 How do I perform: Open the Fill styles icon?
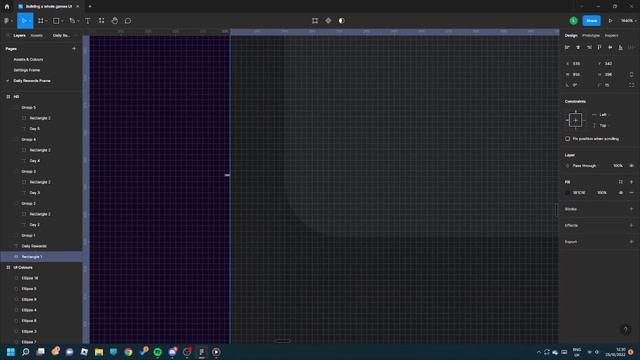tap(620, 182)
